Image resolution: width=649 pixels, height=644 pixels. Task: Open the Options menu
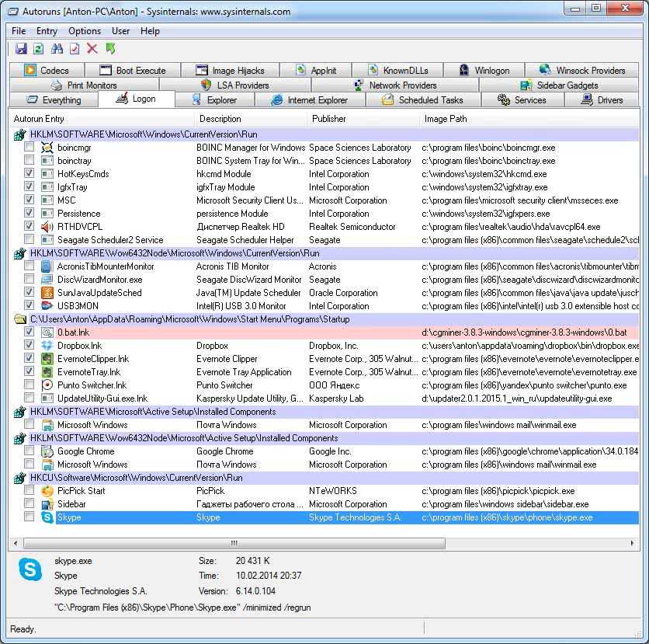tap(85, 31)
